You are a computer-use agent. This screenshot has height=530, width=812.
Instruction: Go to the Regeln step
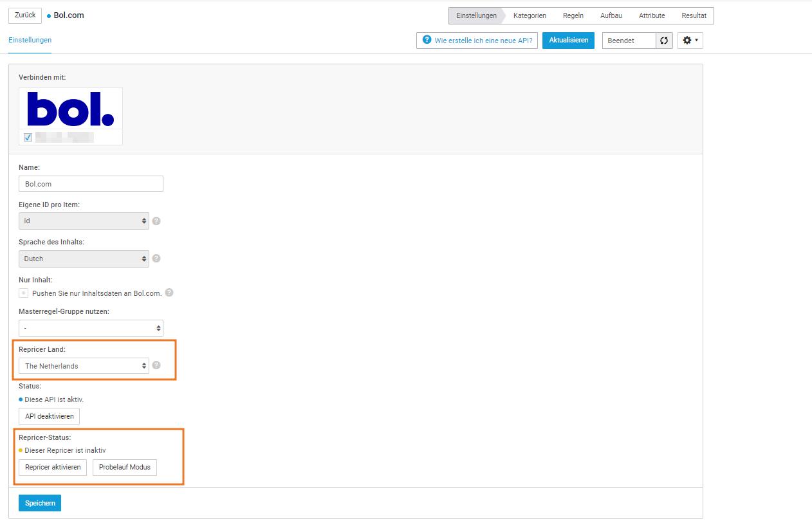click(573, 15)
